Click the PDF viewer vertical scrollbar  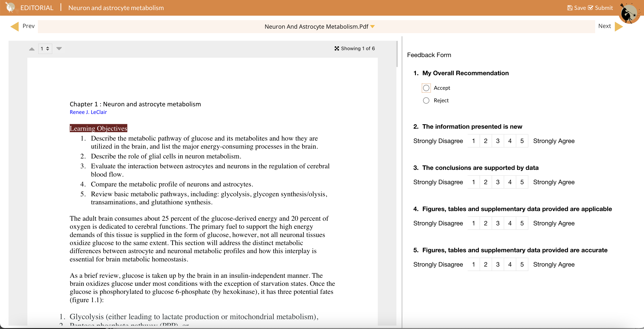[x=397, y=54]
